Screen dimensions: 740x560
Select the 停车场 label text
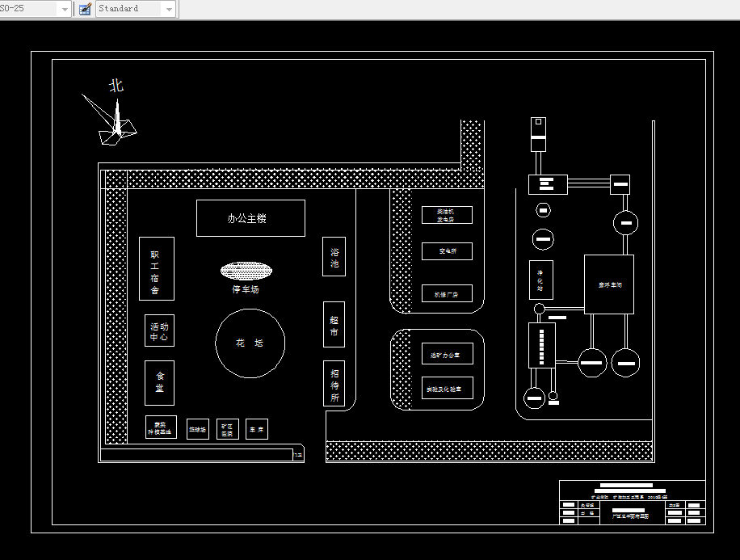pos(246,289)
